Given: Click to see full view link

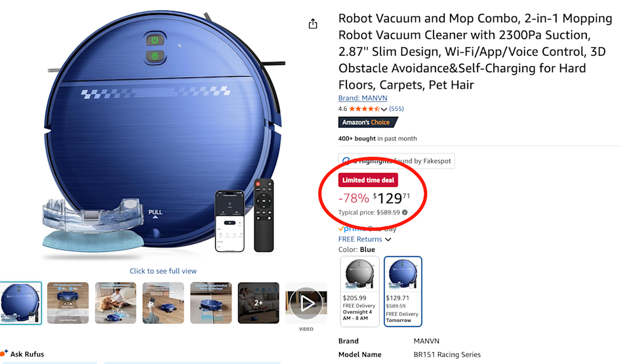Looking at the screenshot, I should 163,271.
